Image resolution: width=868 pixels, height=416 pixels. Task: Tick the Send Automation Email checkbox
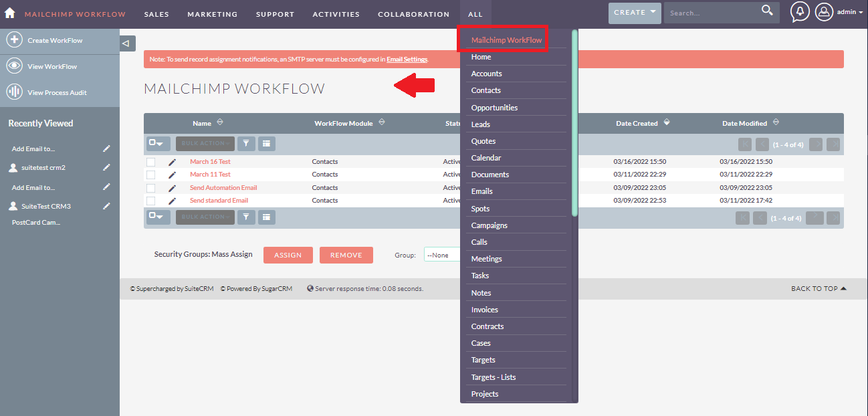point(151,188)
